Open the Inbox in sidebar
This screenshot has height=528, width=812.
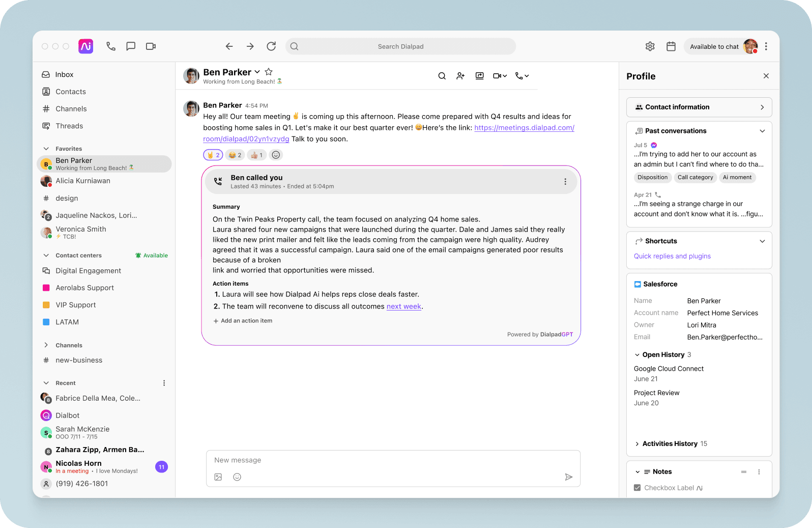pyautogui.click(x=64, y=74)
